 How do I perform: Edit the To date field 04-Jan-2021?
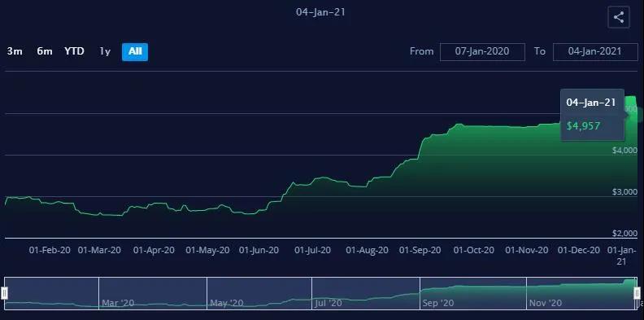[595, 52]
